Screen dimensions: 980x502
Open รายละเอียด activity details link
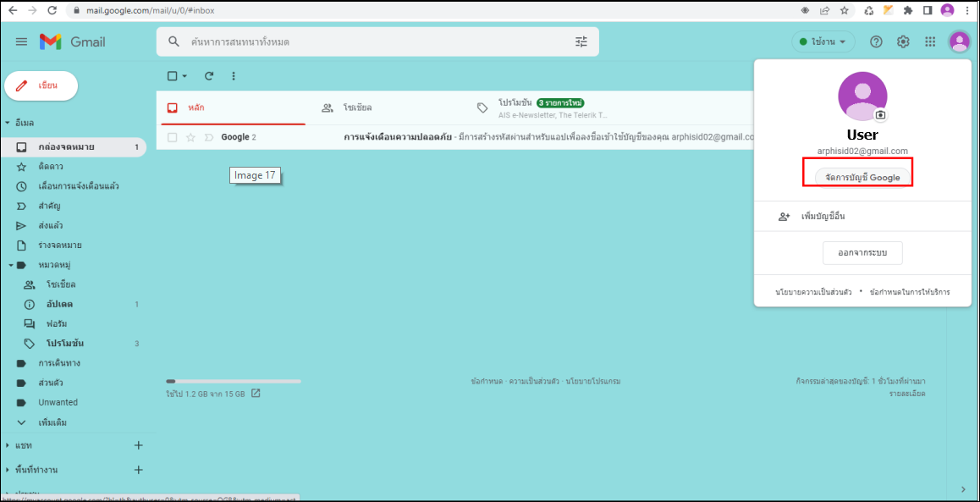[x=907, y=394]
